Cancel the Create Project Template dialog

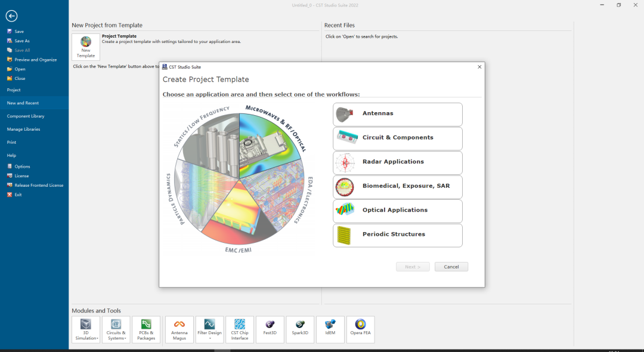pos(451,267)
